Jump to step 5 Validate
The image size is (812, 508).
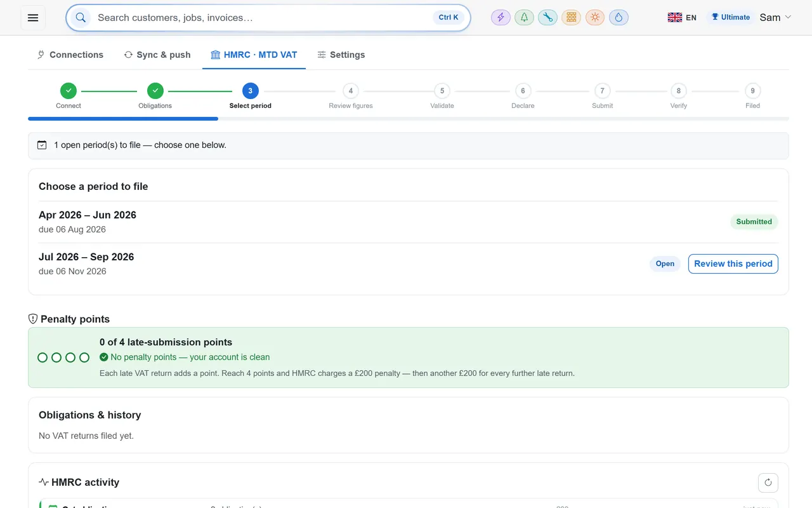(x=442, y=91)
